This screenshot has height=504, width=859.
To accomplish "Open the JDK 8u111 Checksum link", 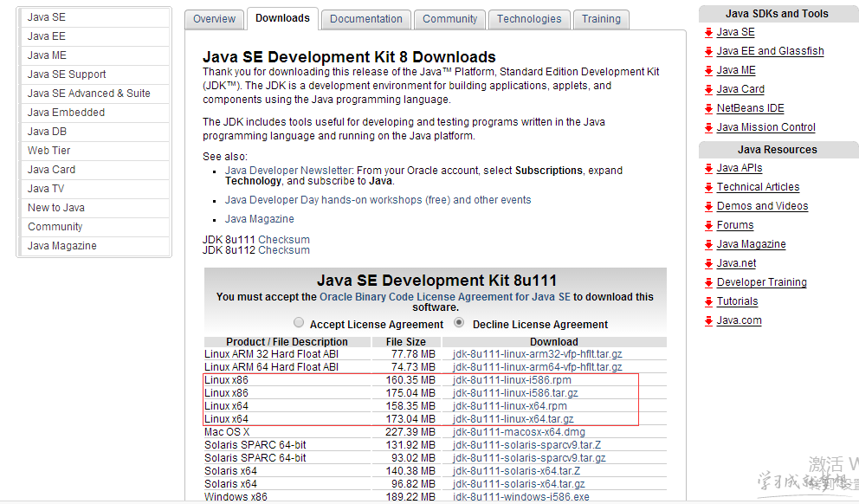I will 284,239.
